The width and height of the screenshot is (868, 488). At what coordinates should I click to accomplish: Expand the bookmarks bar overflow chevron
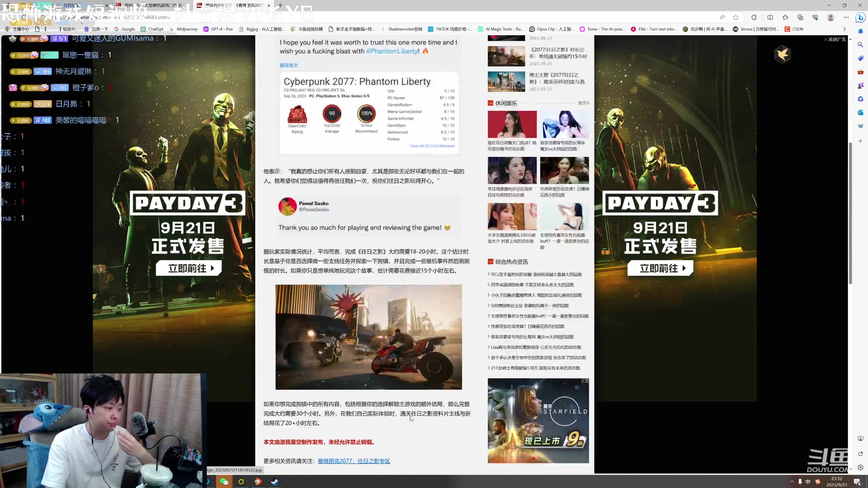[x=844, y=29]
